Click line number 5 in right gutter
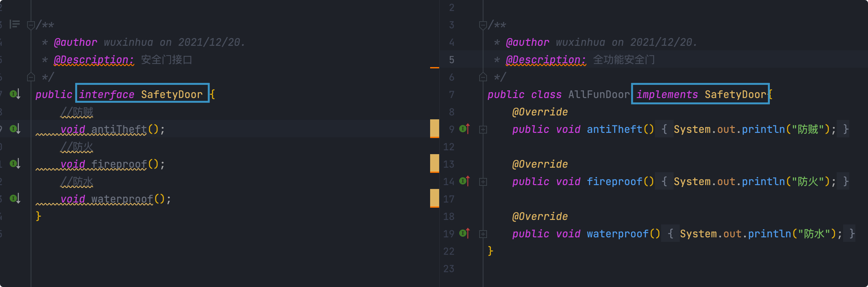Screen dimensions: 868x287 (451, 60)
